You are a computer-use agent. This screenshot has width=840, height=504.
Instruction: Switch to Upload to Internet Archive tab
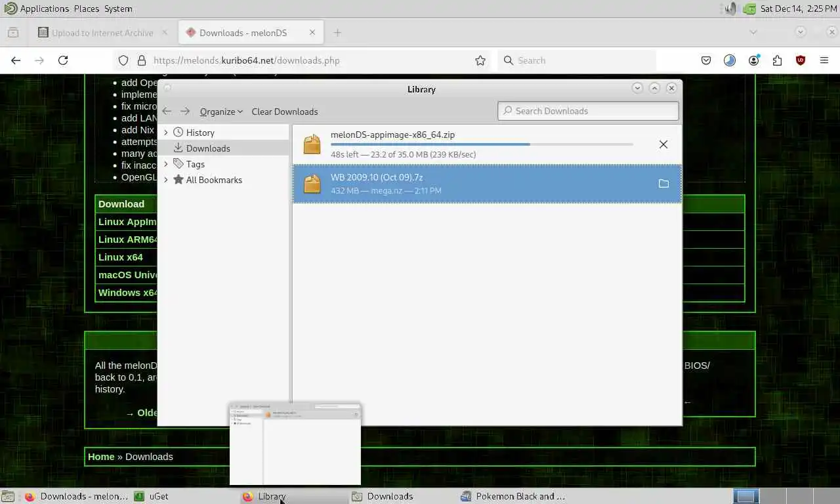pyautogui.click(x=102, y=33)
